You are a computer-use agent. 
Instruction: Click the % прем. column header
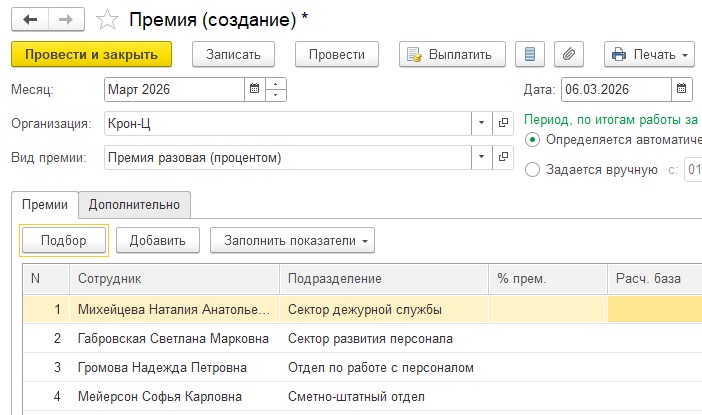click(548, 278)
